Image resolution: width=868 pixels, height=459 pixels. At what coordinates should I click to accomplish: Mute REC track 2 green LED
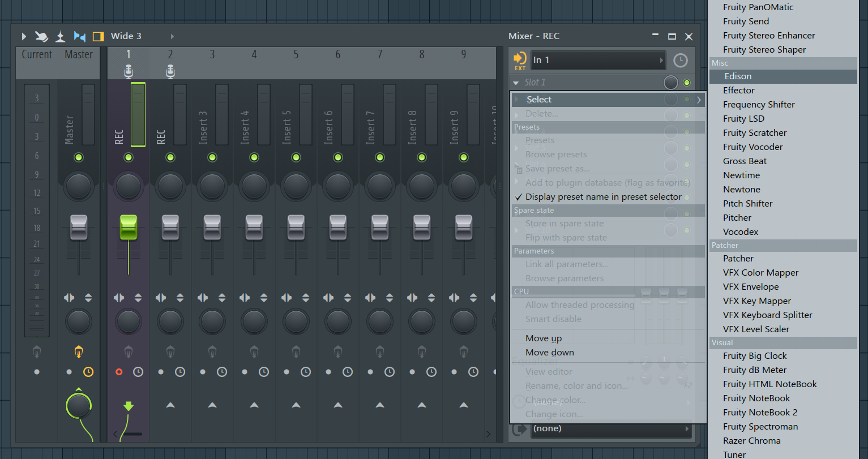(x=170, y=157)
